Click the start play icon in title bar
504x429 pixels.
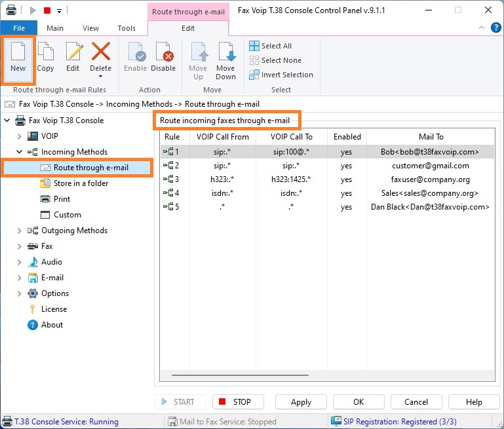tap(33, 10)
